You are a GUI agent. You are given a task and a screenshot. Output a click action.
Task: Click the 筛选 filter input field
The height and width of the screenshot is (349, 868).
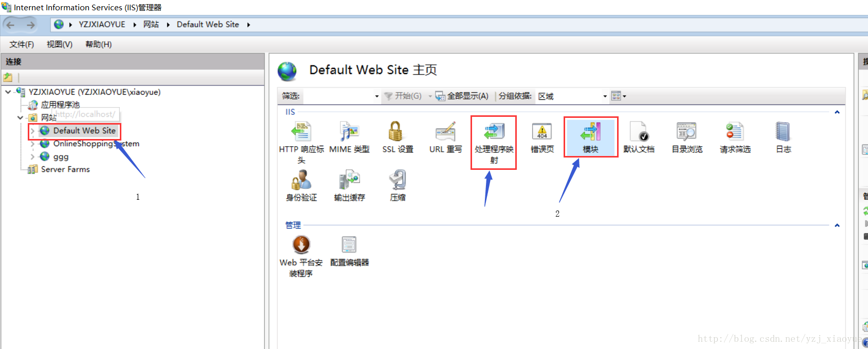(x=341, y=96)
